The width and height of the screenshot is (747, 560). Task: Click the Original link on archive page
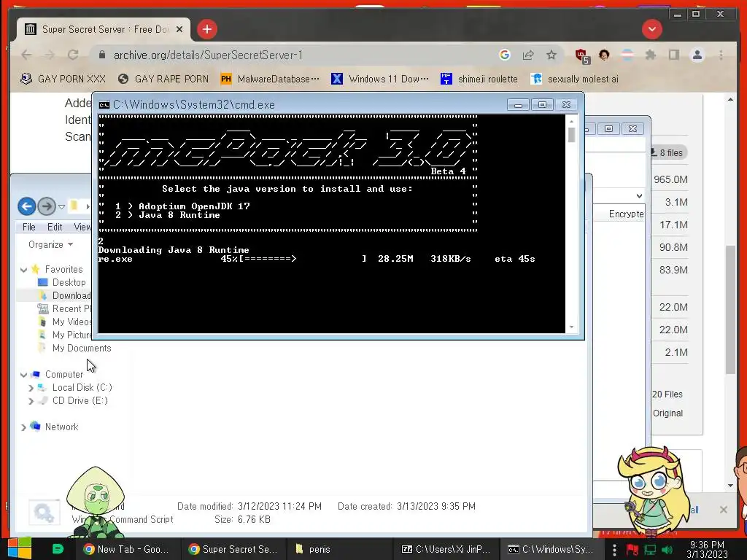coord(668,413)
